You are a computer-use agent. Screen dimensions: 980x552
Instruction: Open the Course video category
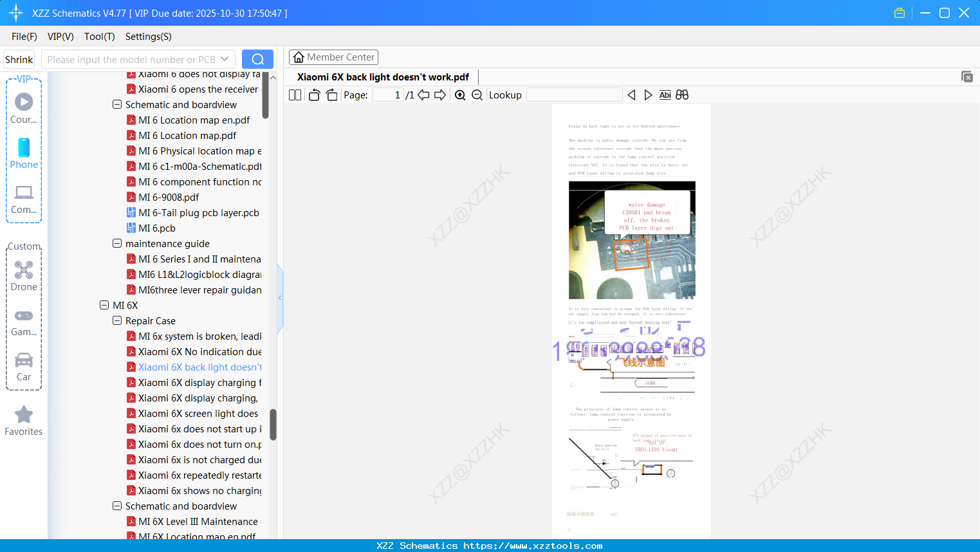[x=24, y=108]
